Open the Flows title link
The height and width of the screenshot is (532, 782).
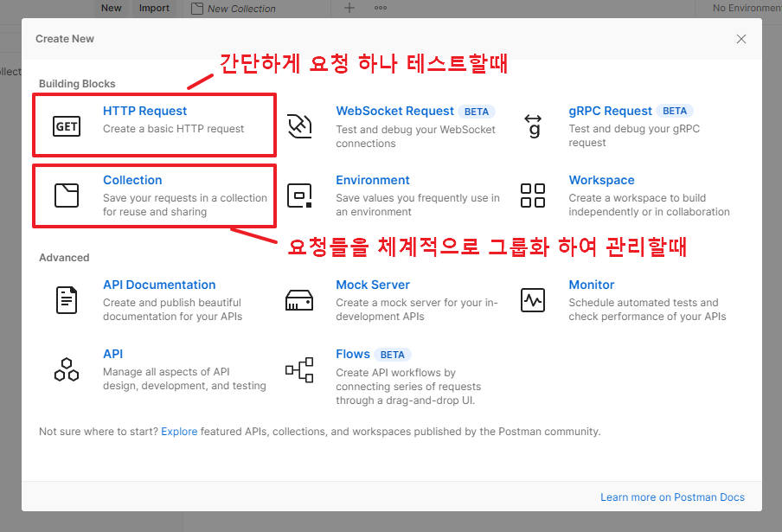pos(353,354)
